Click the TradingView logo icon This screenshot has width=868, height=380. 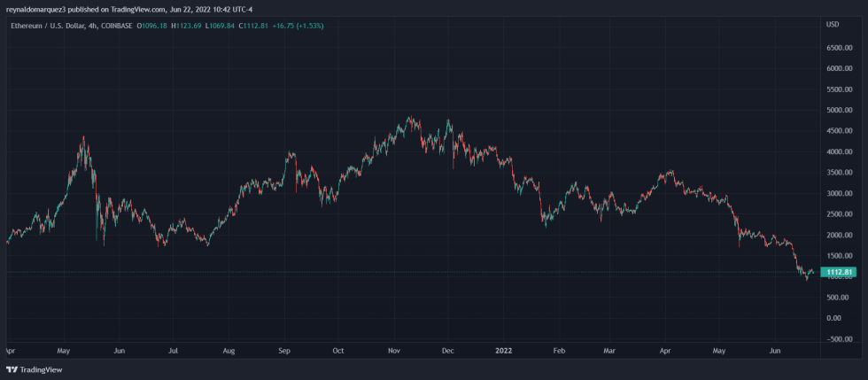12,369
